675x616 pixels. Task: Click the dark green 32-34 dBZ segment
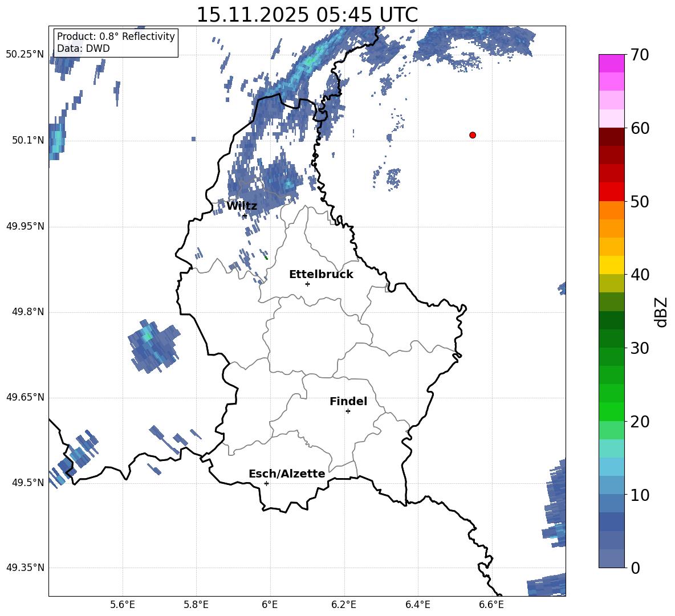click(612, 320)
